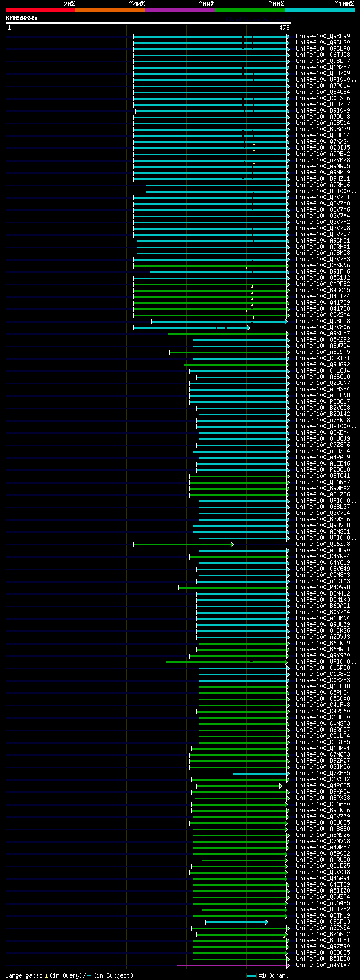Select the UniRef100_C1GRI0 label
Image resolution: width=360 pixels, height=980 pixels.
pyautogui.click(x=323, y=668)
